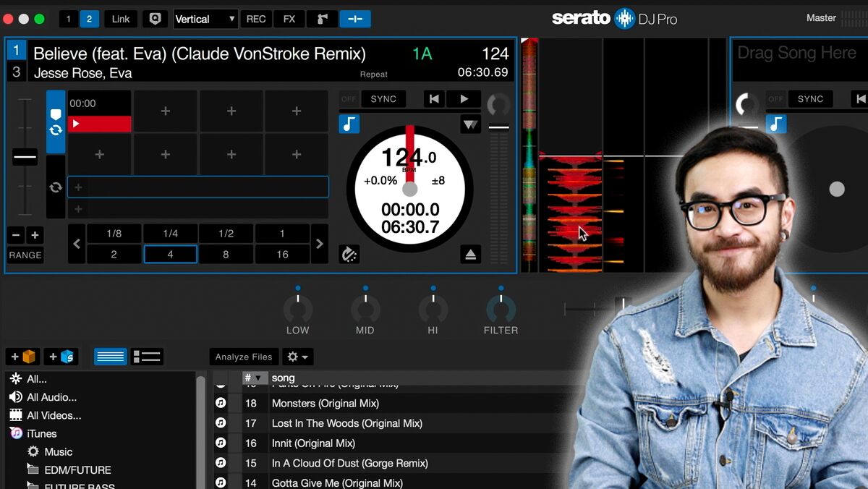Shift loop sizes with the right arrow
Screen dimensions: 868x489
pos(319,244)
